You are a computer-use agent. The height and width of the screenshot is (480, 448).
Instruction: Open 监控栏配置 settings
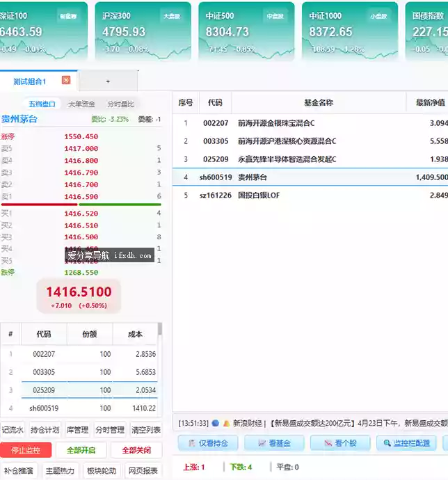407,443
